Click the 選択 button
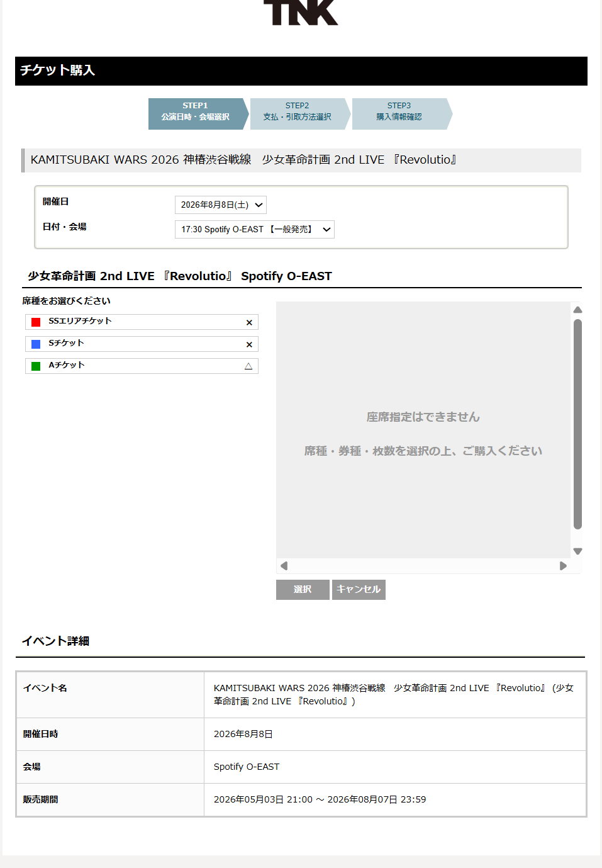The width and height of the screenshot is (602, 868). 303,590
